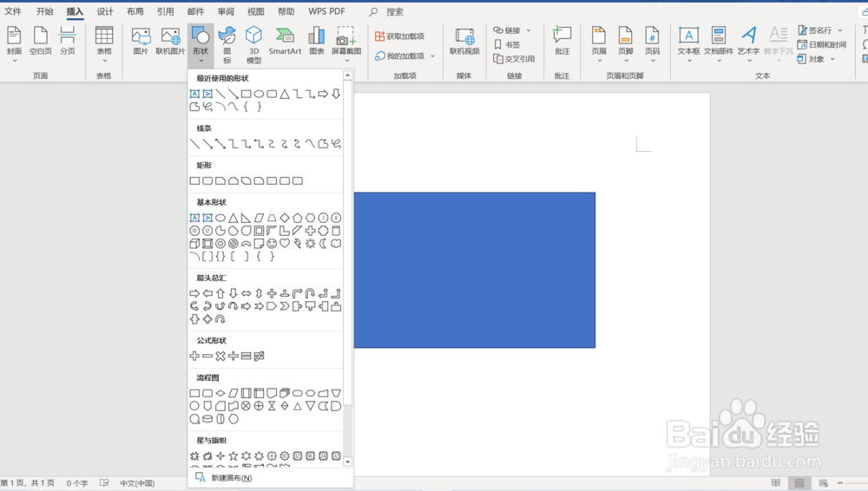868x491 pixels.
Task: Pick the first rectangle in Rectangles section
Action: click(x=194, y=180)
